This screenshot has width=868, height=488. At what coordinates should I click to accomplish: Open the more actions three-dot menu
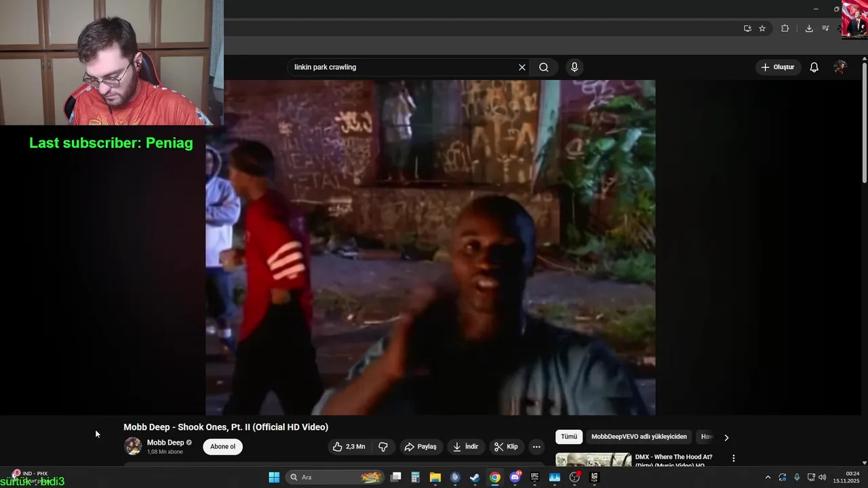point(536,447)
